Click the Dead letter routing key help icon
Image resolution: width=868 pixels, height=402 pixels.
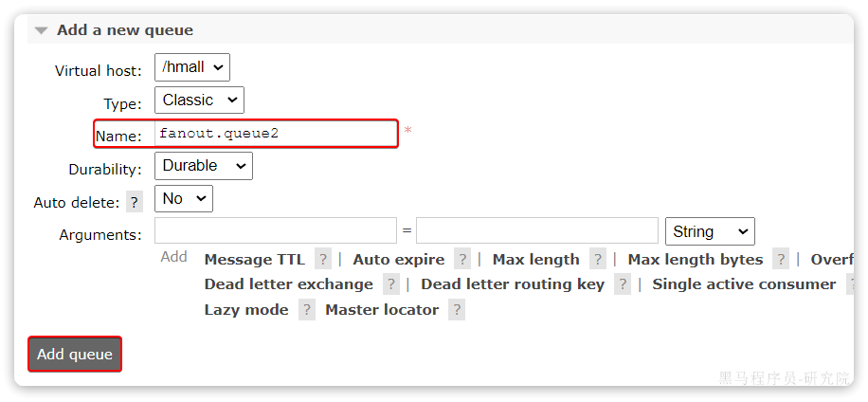(x=623, y=284)
